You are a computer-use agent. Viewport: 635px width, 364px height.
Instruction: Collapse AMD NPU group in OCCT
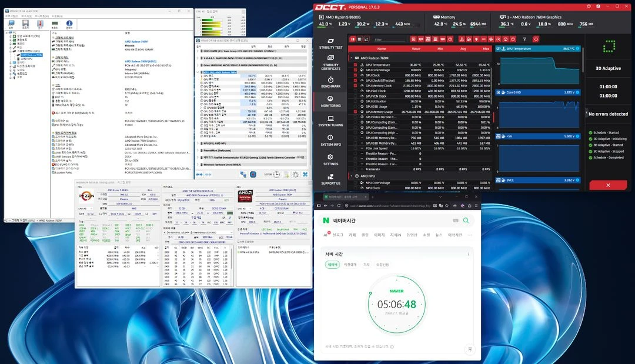point(352,176)
